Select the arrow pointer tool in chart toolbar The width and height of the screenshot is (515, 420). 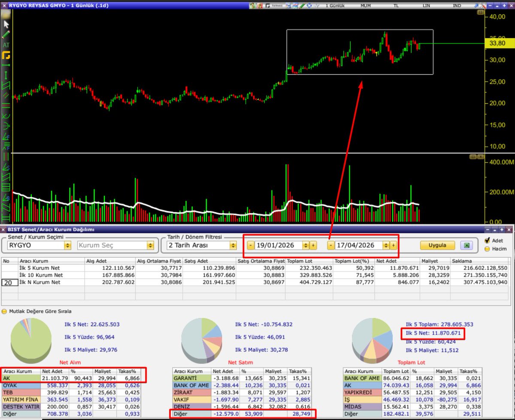pyautogui.click(x=6, y=24)
